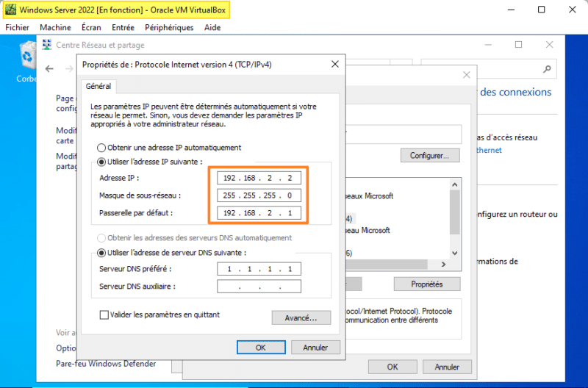
Task: Click the Serveur DNS auxiliaire field
Action: click(259, 287)
